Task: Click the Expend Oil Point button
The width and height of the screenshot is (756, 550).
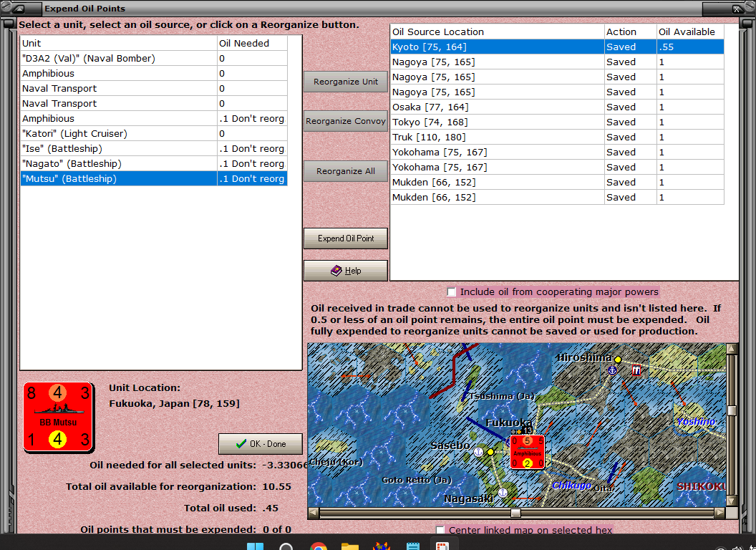Action: point(346,238)
